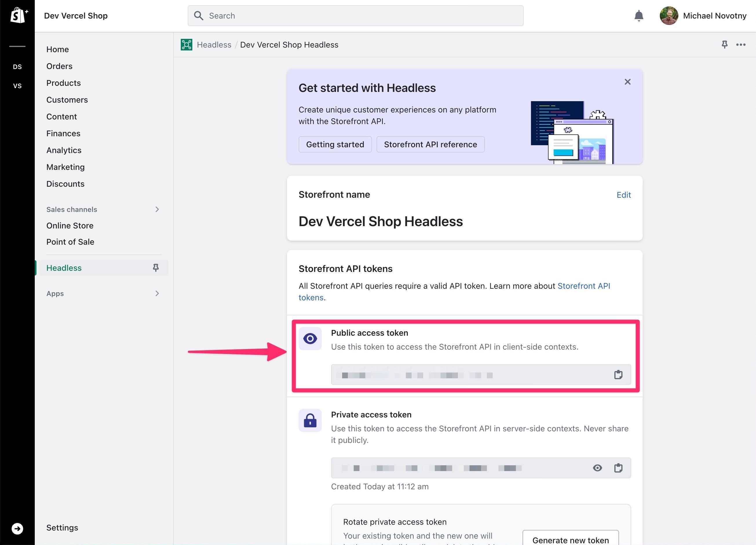
Task: Toggle visibility of Private access token
Action: pyautogui.click(x=598, y=468)
